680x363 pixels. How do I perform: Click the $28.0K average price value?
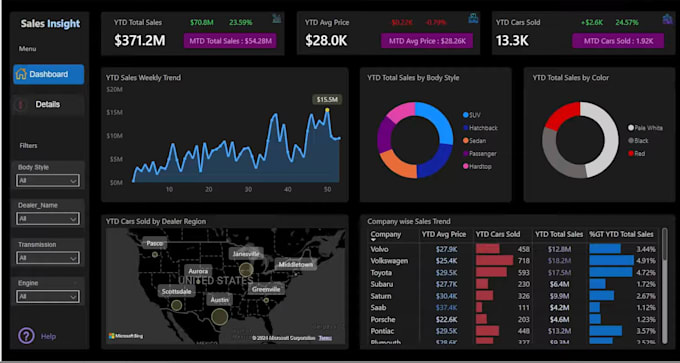point(326,40)
